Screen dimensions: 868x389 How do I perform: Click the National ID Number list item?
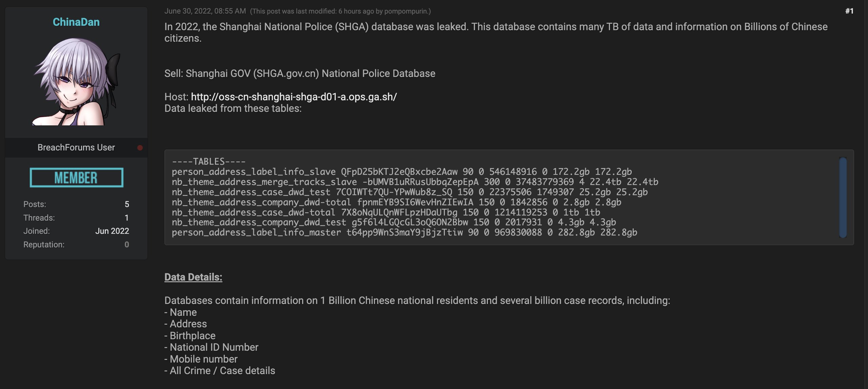211,347
